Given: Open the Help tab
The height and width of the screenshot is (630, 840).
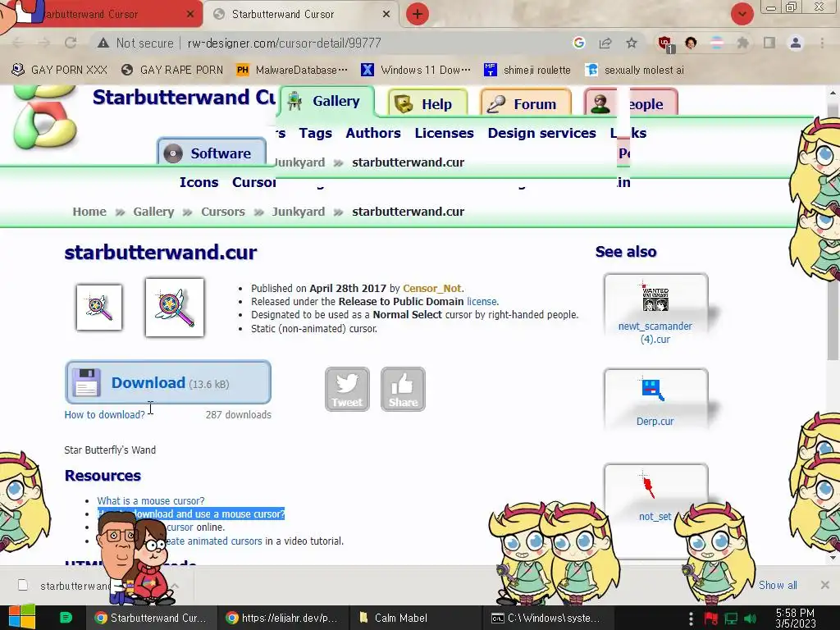Looking at the screenshot, I should [427, 104].
